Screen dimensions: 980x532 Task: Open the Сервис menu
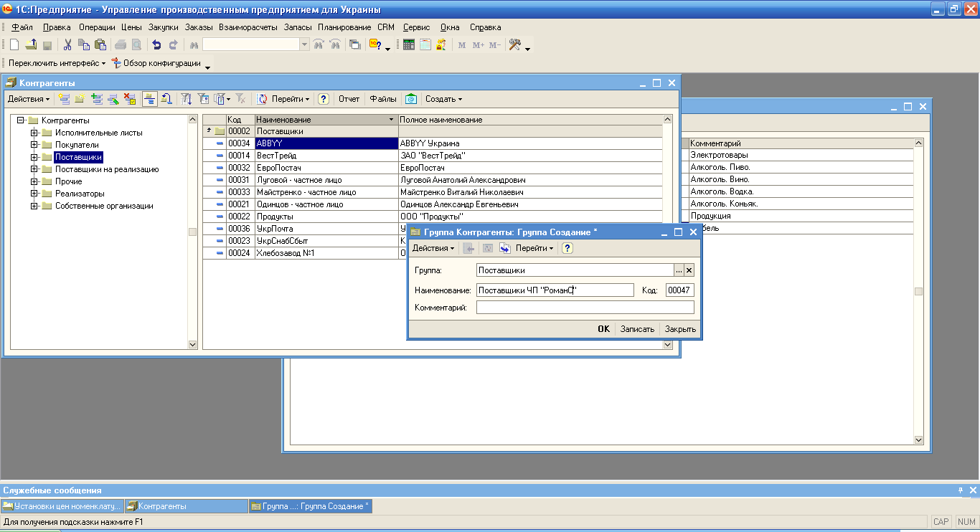tap(416, 27)
